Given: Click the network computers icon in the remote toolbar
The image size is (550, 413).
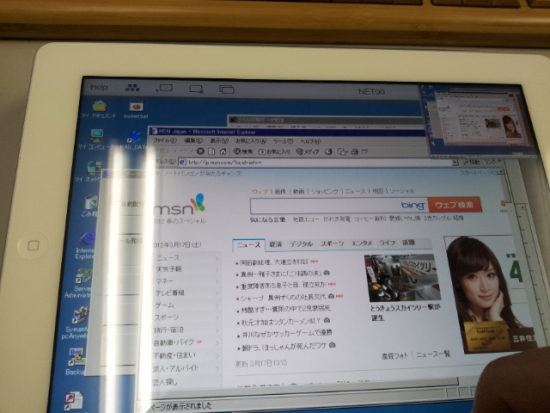Looking at the screenshot, I should click(x=133, y=88).
